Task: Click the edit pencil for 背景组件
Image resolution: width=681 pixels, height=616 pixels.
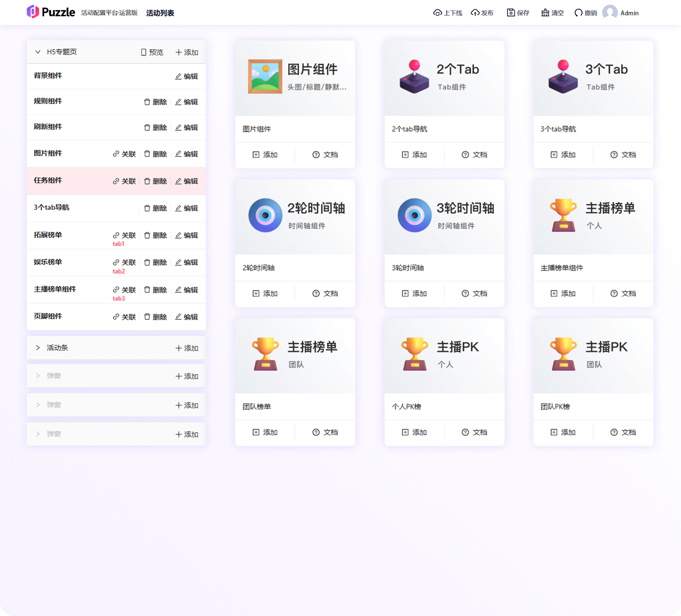Action: pos(178,76)
